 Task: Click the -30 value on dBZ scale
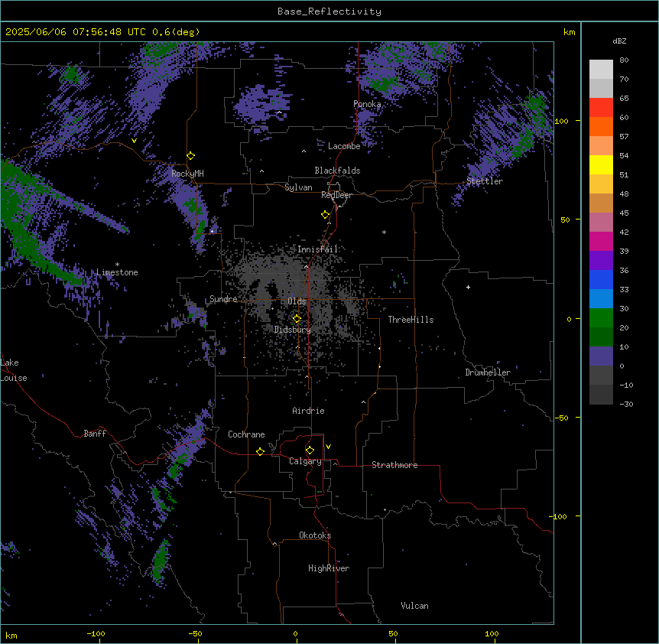click(626, 404)
